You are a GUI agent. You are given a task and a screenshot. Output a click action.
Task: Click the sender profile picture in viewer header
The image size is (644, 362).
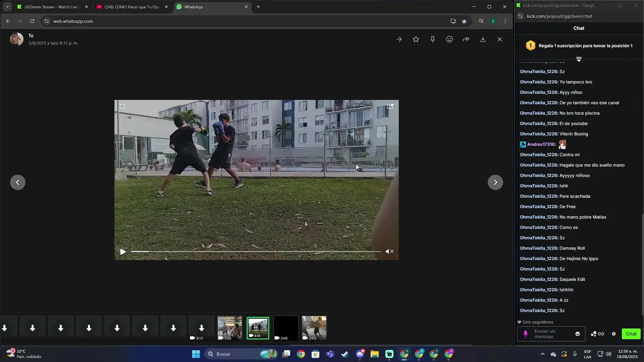[x=17, y=39]
